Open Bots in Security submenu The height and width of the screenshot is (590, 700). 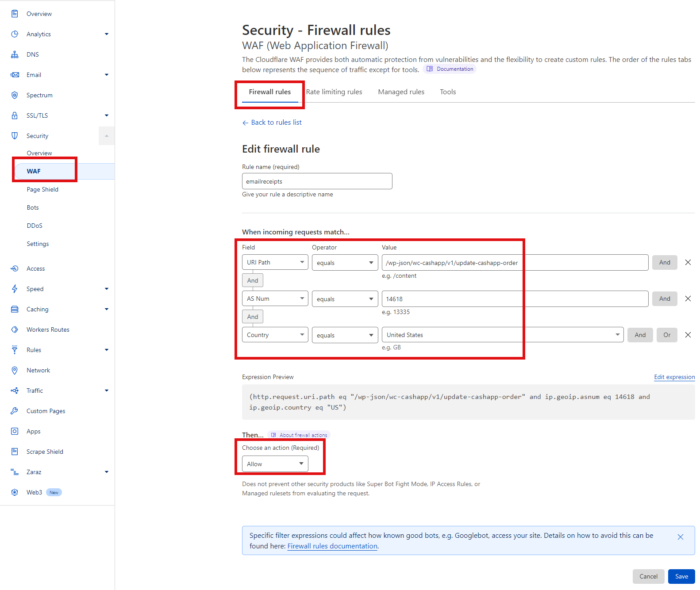(x=33, y=207)
